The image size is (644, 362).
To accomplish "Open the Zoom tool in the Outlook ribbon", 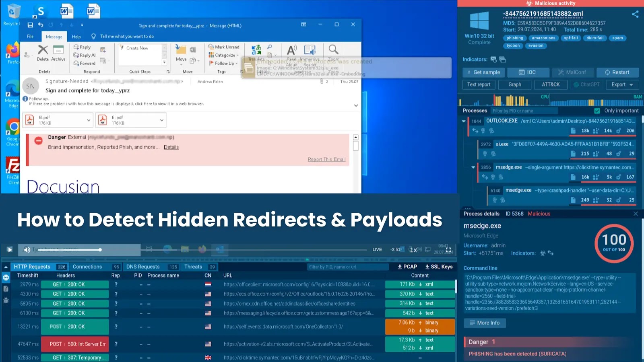I will [x=333, y=51].
